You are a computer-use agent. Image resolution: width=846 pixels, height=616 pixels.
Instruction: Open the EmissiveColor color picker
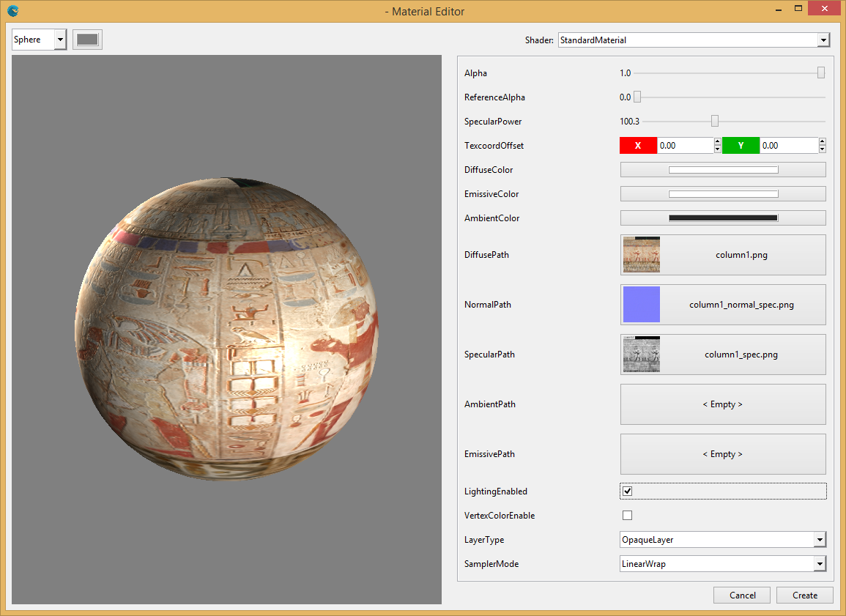(723, 194)
